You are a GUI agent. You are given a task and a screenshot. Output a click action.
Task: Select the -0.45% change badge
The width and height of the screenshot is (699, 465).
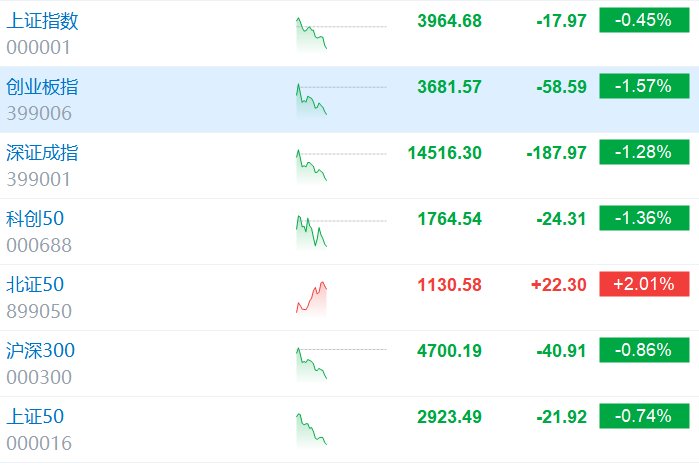(x=644, y=20)
